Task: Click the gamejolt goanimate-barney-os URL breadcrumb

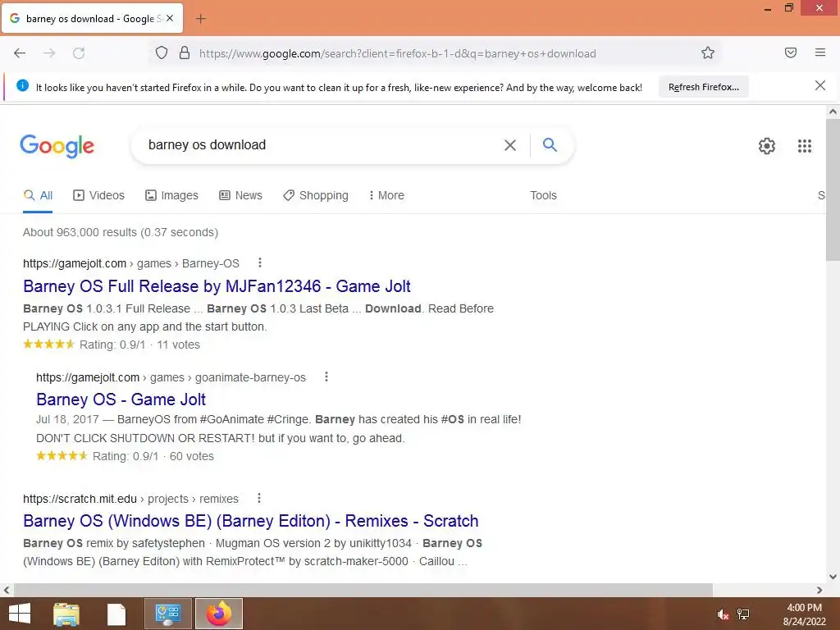Action: (171, 377)
